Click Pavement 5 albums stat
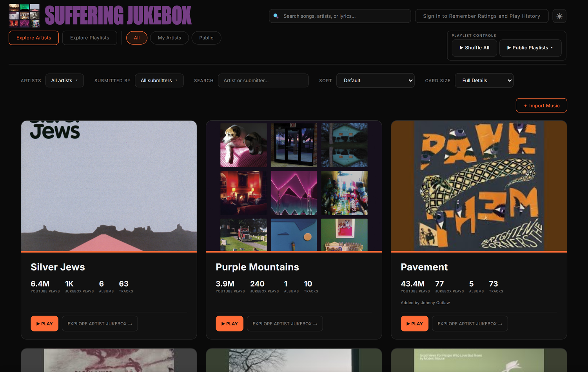 point(476,286)
